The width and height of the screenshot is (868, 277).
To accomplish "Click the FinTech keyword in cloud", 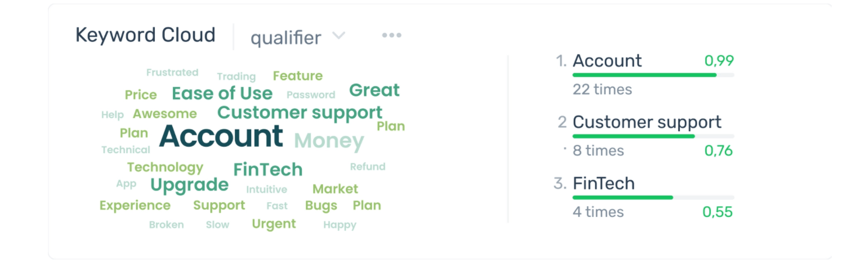I will coord(268,169).
